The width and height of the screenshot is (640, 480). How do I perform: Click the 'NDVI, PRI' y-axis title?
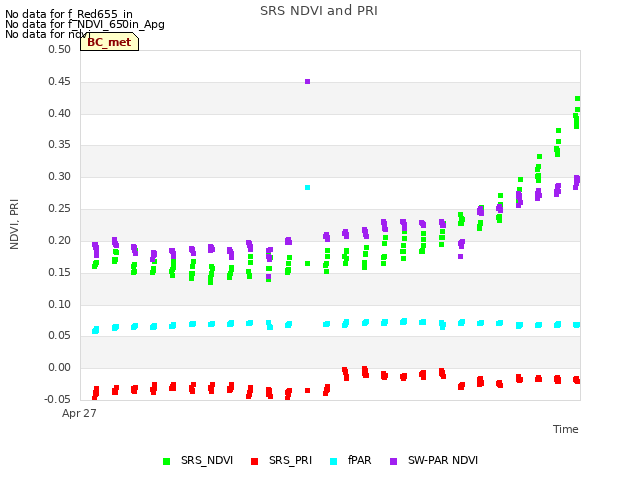[x=14, y=224]
